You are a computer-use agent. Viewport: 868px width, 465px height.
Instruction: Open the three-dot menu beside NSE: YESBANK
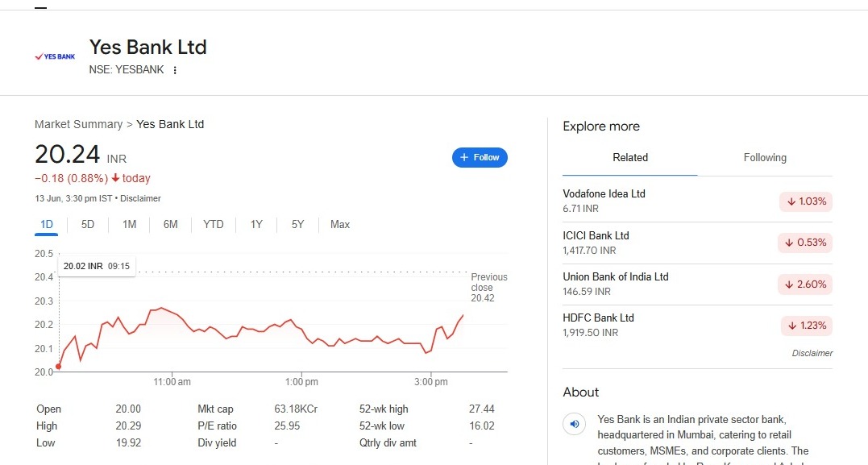pos(175,70)
